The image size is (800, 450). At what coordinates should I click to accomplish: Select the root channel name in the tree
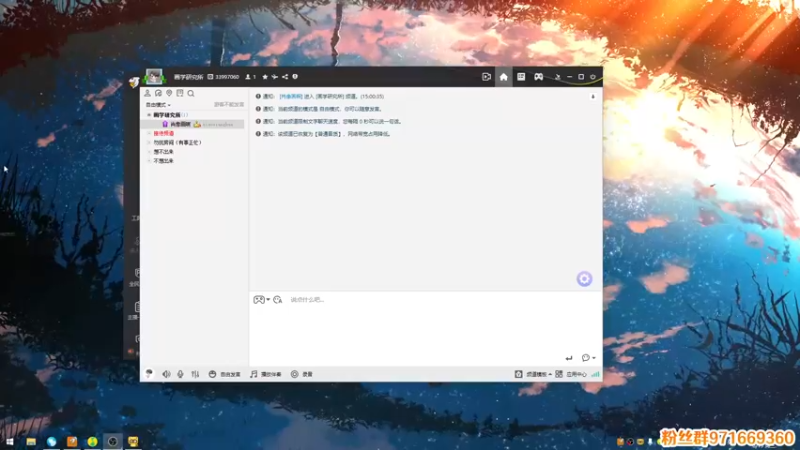point(167,115)
